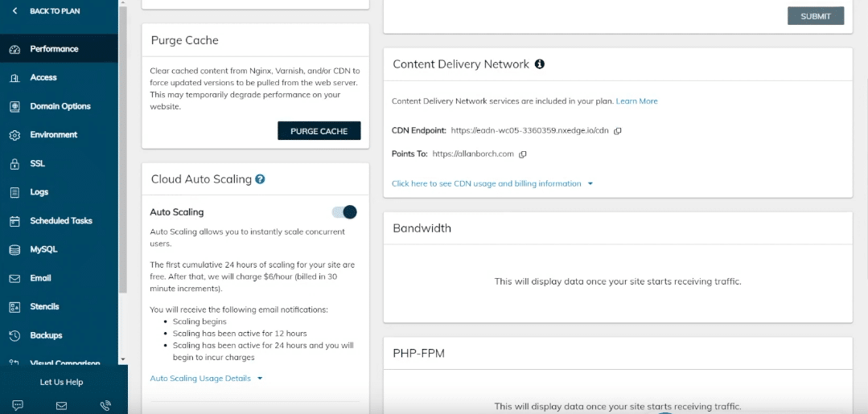868x414 pixels.
Task: Click the CDN endpoint URL text
Action: pyautogui.click(x=530, y=130)
